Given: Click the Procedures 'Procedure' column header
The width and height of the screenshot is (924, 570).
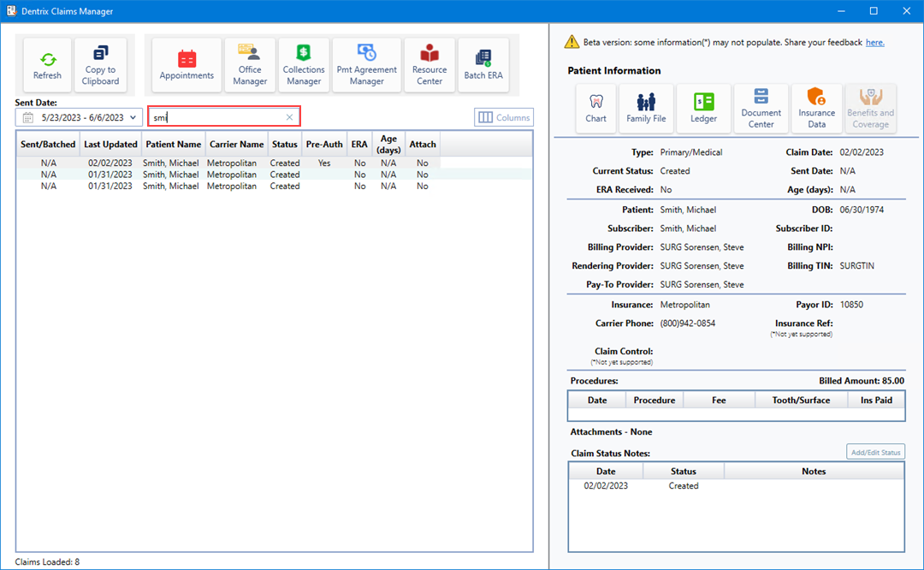Looking at the screenshot, I should 654,400.
